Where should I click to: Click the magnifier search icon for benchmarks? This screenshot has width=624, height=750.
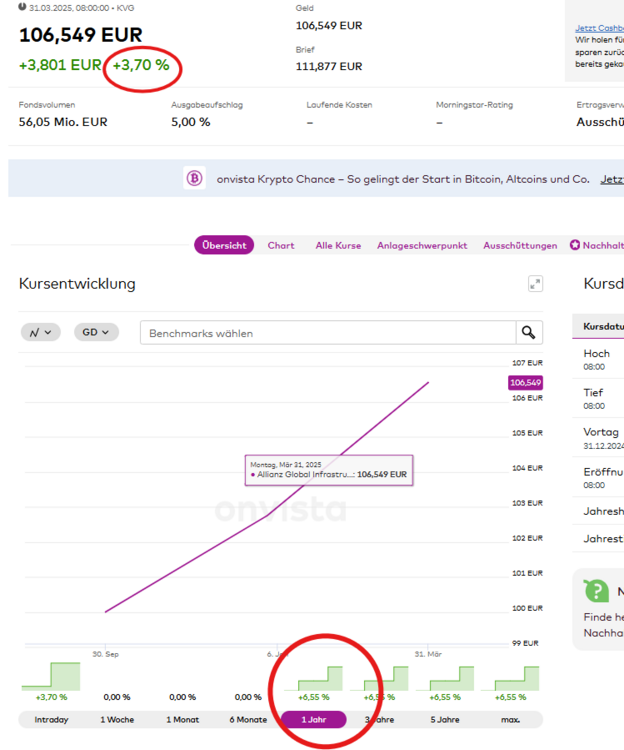(529, 332)
